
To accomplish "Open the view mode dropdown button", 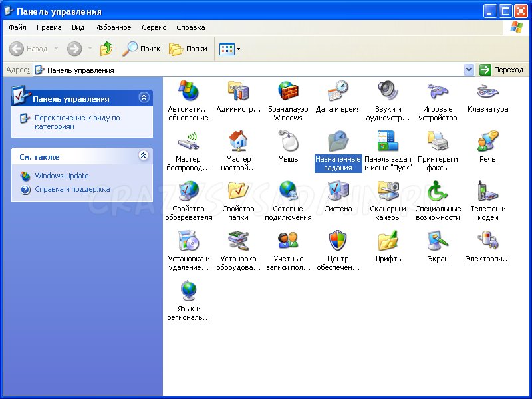I will (x=230, y=49).
